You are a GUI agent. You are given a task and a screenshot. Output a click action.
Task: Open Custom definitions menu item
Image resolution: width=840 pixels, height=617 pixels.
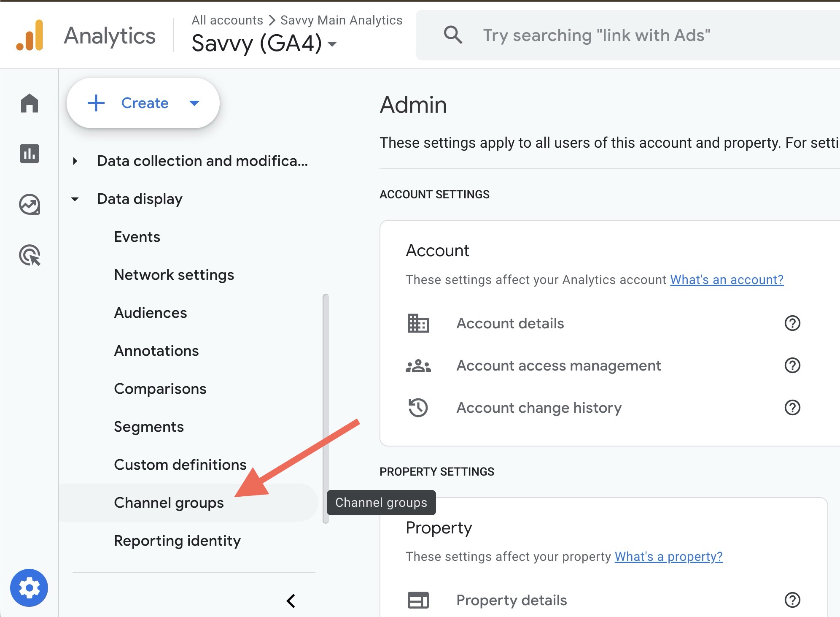point(180,465)
